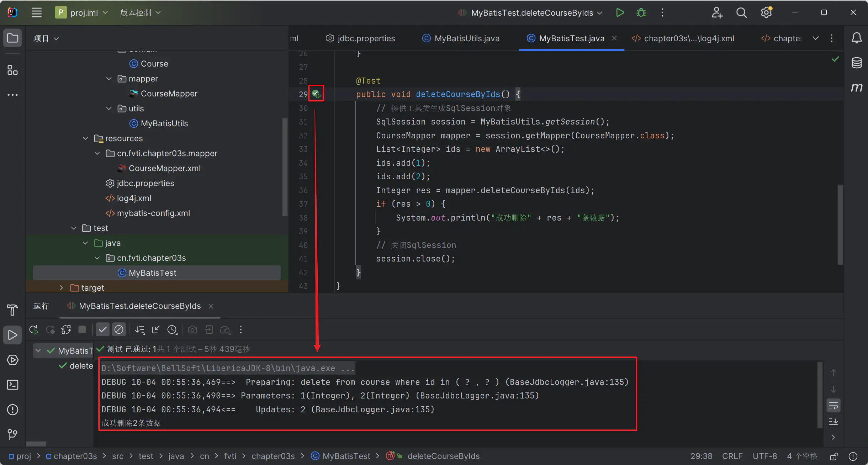868x465 pixels.
Task: Open the main hamburger menu
Action: 37,12
